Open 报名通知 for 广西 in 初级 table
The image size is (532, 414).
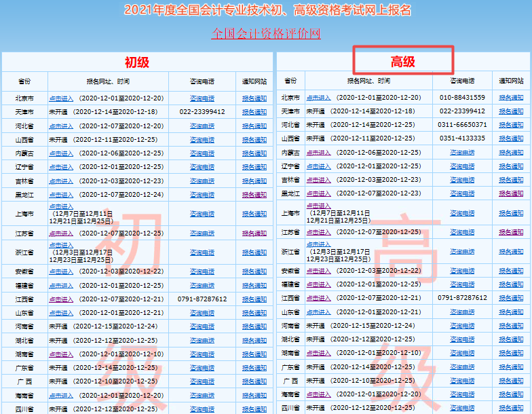click(x=254, y=381)
